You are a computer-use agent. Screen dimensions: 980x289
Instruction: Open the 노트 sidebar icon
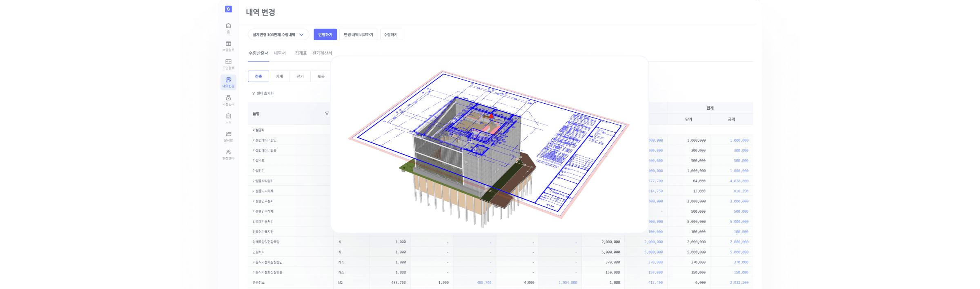[x=228, y=118]
